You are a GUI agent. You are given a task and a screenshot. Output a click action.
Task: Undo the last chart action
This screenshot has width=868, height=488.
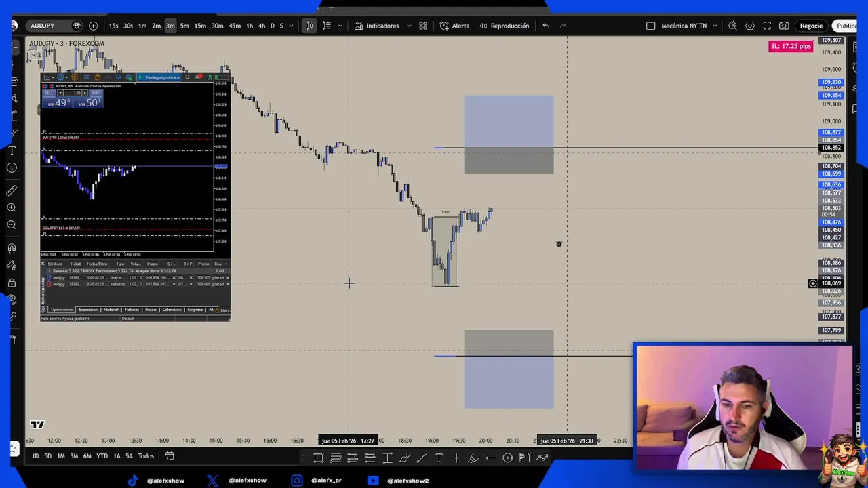pos(546,26)
